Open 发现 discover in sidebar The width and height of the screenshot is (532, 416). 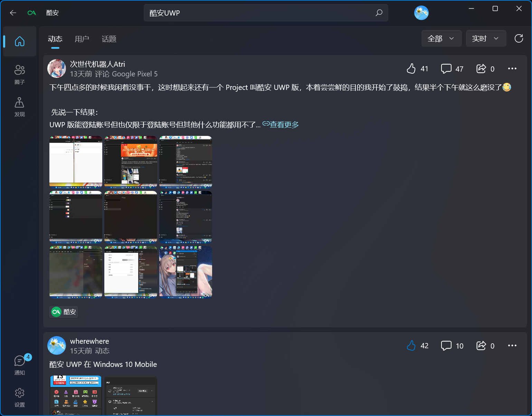[x=20, y=107]
